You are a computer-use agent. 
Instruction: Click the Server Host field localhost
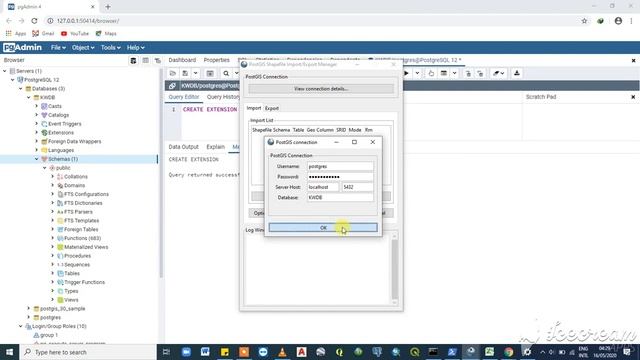tap(323, 187)
